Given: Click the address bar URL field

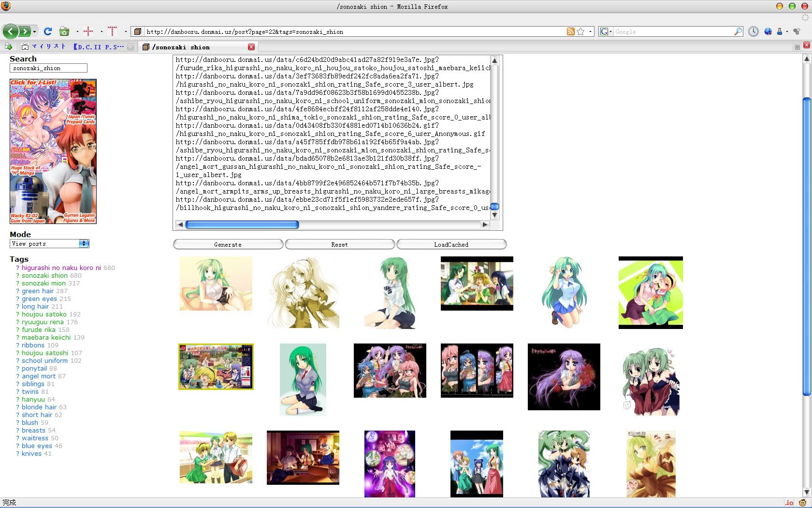Looking at the screenshot, I should [355, 31].
